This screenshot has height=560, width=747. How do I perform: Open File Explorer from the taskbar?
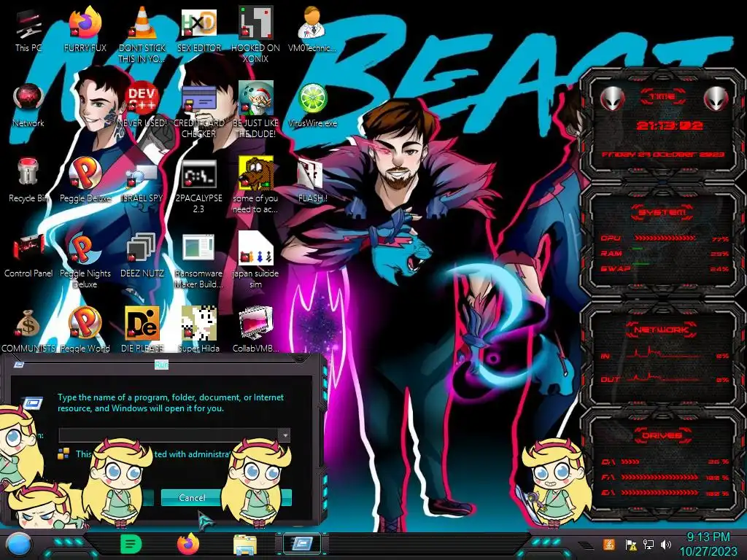245,545
